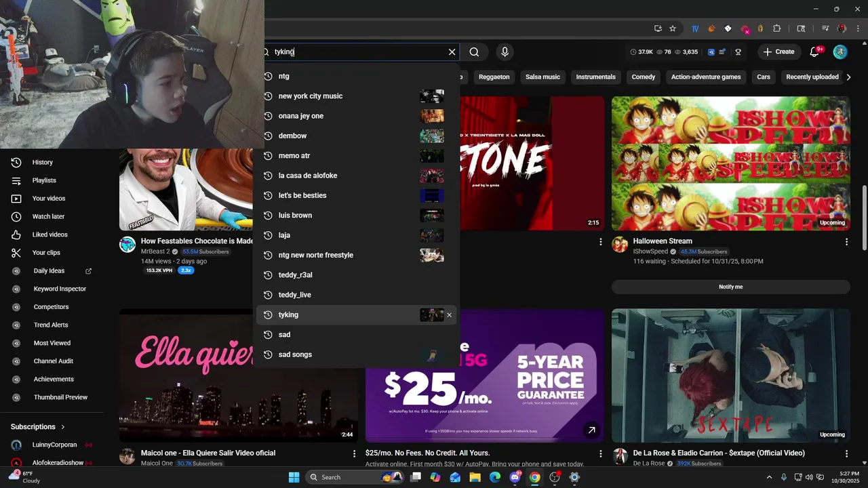The image size is (868, 488).
Task: Choose the 'teddy_r3al' suggestion
Action: 358,275
